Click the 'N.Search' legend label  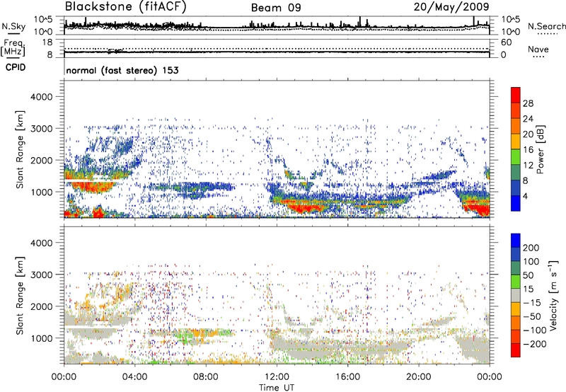546,26
